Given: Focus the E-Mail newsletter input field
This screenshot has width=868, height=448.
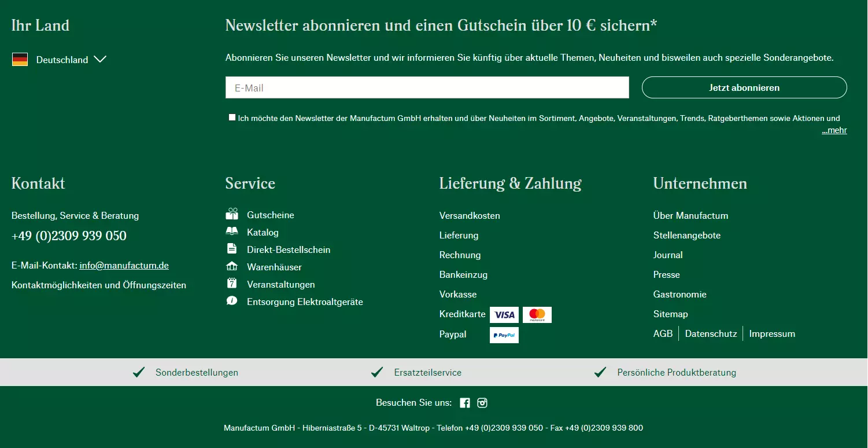Looking at the screenshot, I should pyautogui.click(x=427, y=87).
